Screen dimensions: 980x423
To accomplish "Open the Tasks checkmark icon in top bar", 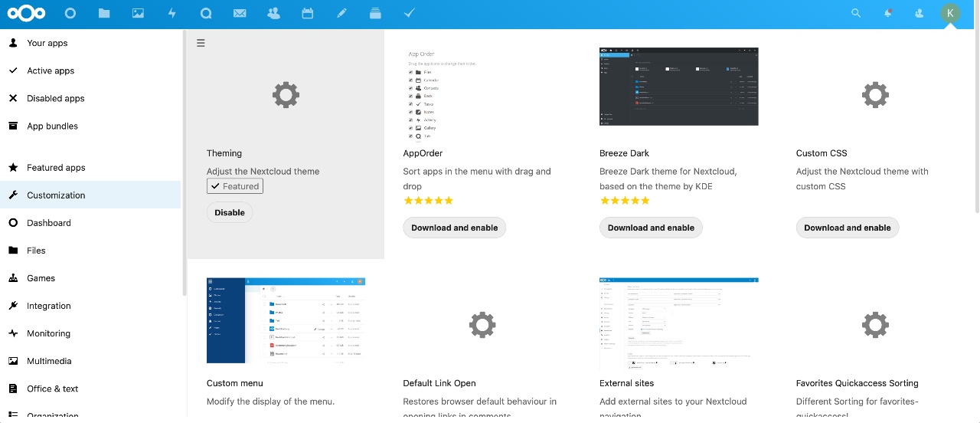I will tap(409, 13).
